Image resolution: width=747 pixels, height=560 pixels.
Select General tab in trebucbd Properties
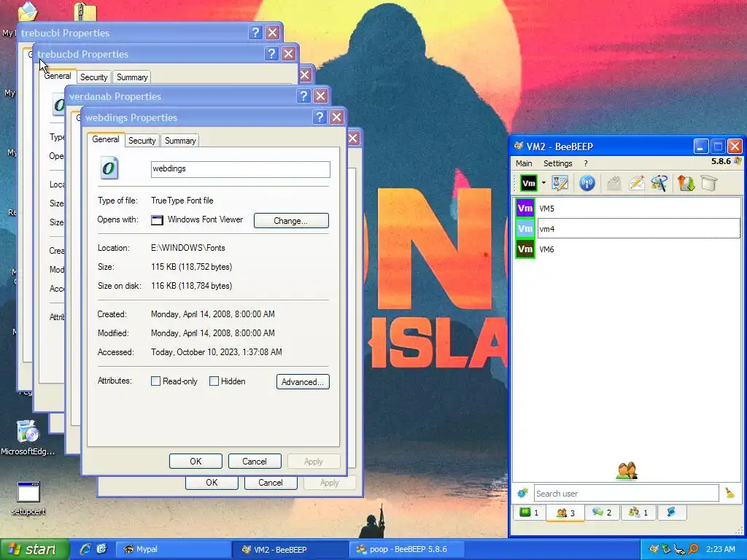tap(58, 76)
